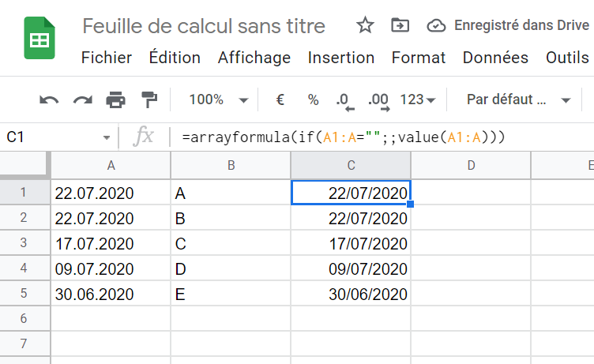
Task: Expand the C1 name box dropdown
Action: 107,137
